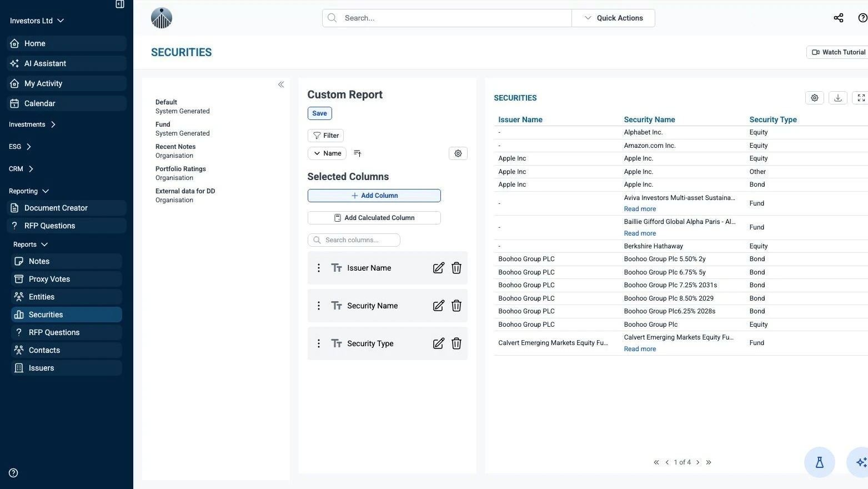Expand ESG section in sidebar
The height and width of the screenshot is (489, 868).
click(x=20, y=147)
